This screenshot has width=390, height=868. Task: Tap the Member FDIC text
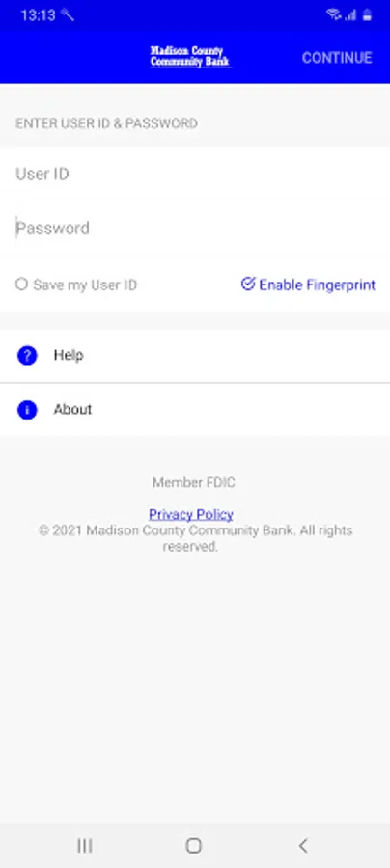coord(194,483)
